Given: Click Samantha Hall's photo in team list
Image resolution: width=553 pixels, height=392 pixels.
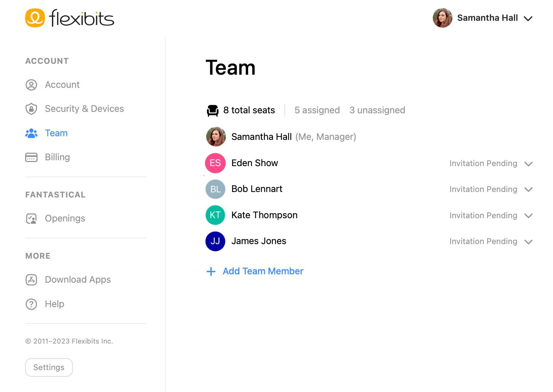Looking at the screenshot, I should 216,137.
